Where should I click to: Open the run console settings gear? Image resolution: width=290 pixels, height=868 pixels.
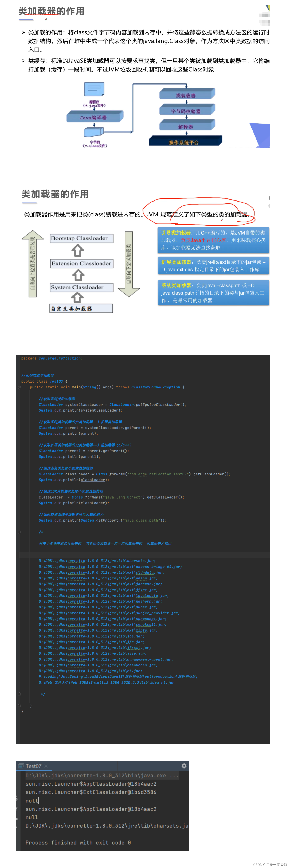coord(184,766)
